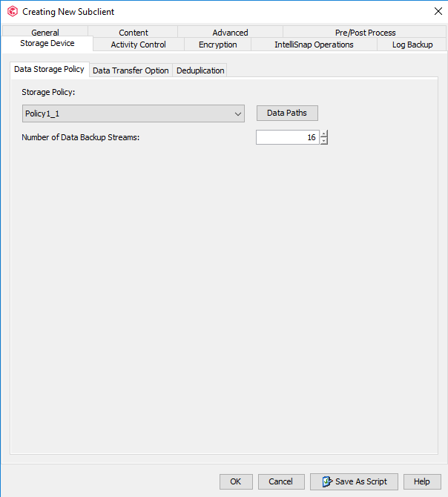The width and height of the screenshot is (448, 497).
Task: Open the Deduplication sub-tab
Action: (200, 70)
